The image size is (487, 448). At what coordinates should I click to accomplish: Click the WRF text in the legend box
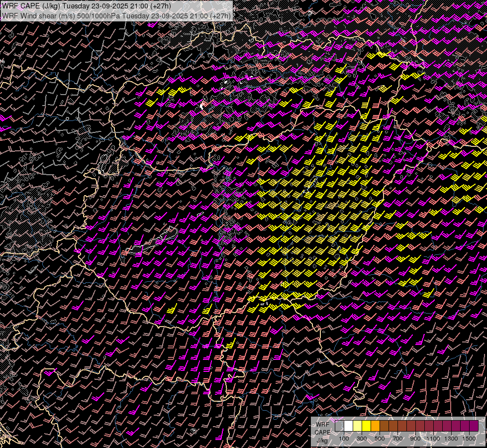pos(323,425)
